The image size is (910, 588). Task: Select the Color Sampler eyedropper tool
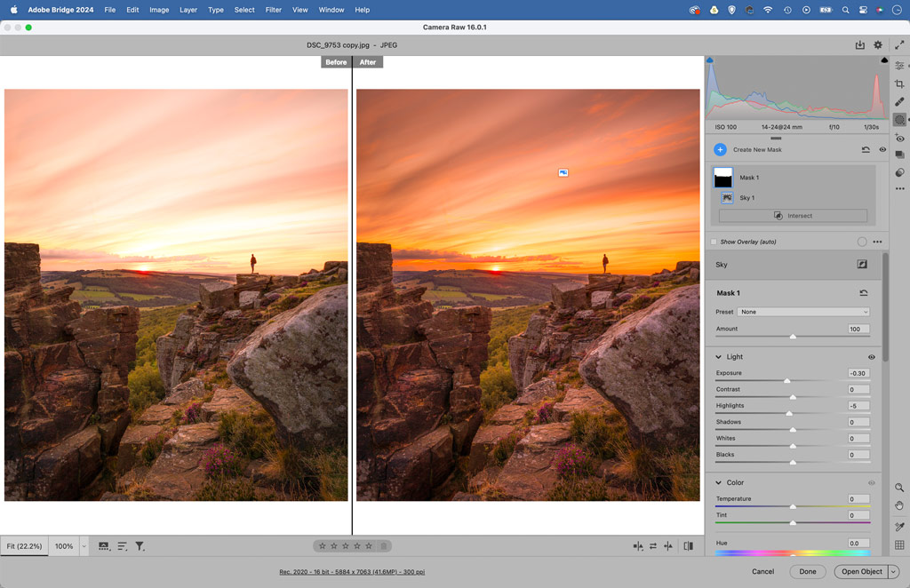(x=899, y=527)
